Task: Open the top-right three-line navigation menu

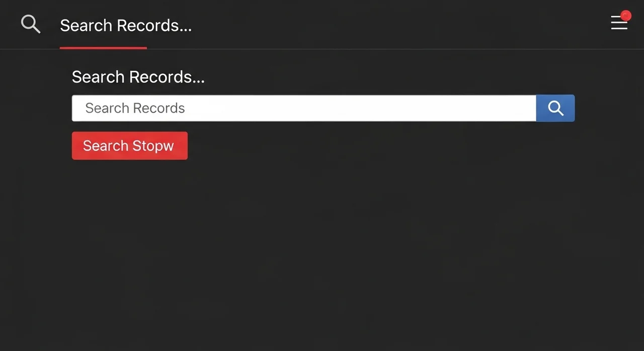Action: [x=619, y=23]
